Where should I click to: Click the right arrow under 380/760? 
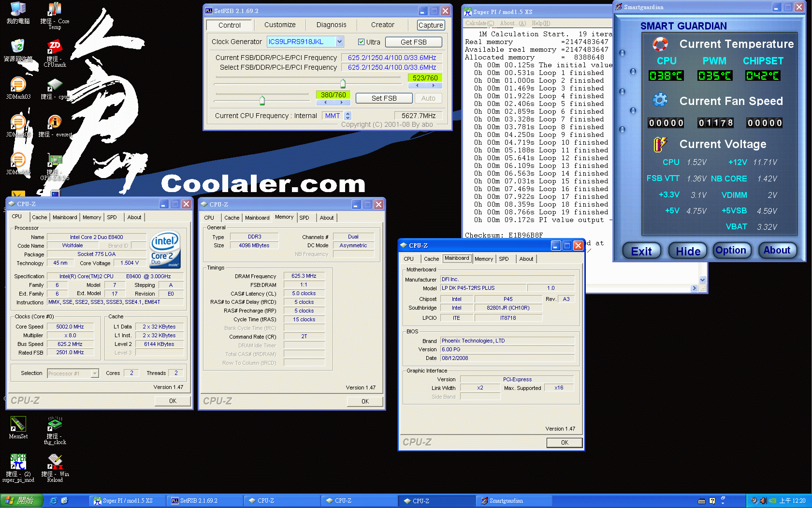click(x=341, y=103)
